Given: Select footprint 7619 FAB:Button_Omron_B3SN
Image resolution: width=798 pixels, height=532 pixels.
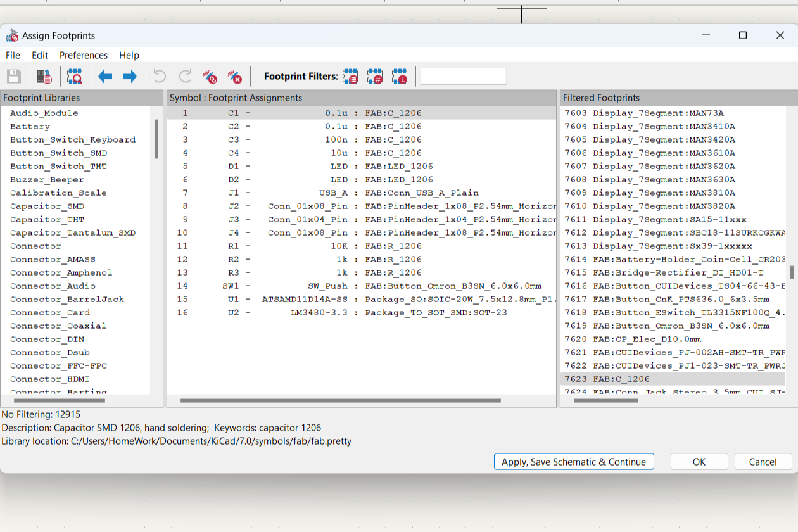Looking at the screenshot, I should tap(673, 326).
